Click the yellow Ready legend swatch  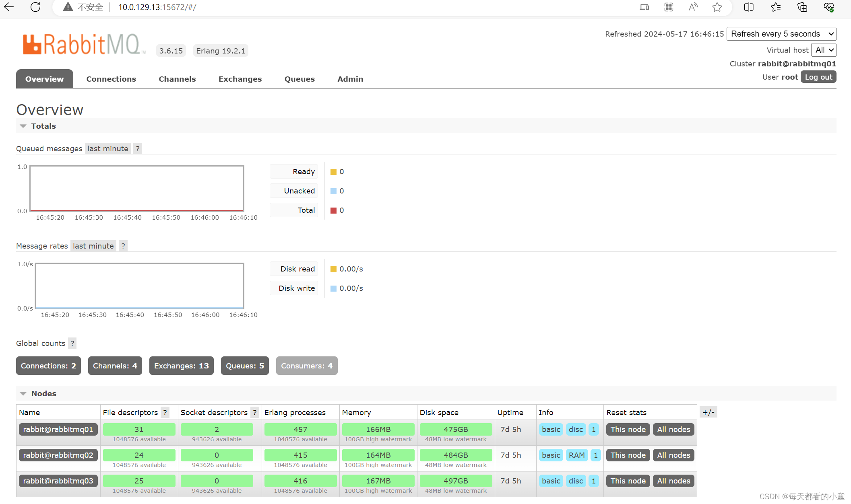pos(333,171)
